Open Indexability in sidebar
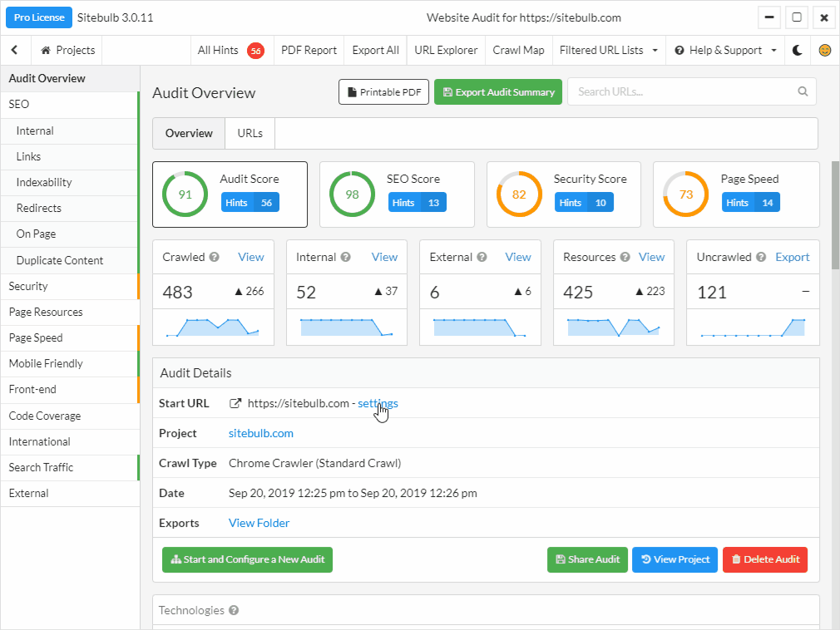 (70, 183)
